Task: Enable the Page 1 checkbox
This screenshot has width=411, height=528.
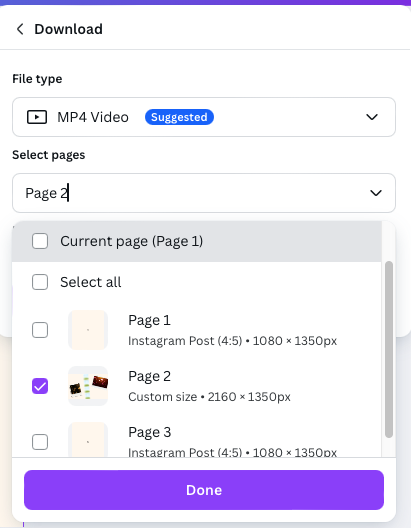Action: point(40,330)
